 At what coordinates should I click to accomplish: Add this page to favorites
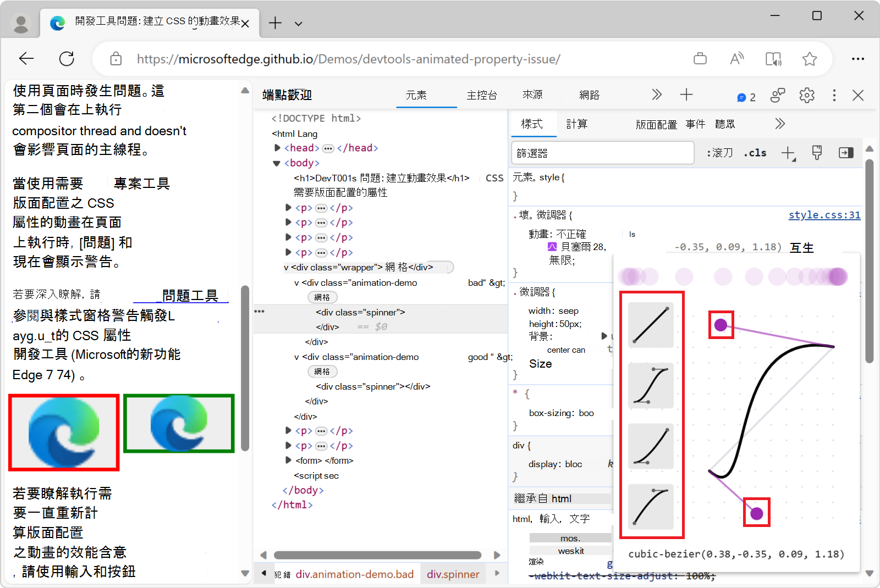tap(810, 59)
